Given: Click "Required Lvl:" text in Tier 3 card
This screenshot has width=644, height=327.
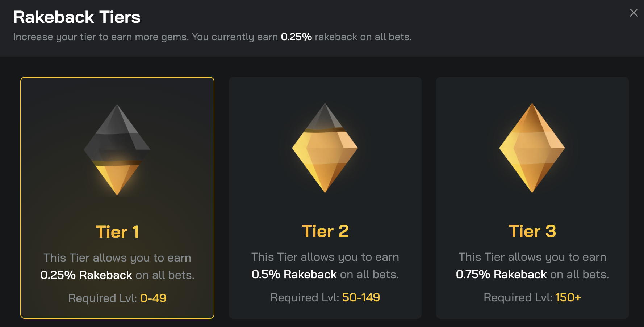Looking at the screenshot, I should click(518, 297).
